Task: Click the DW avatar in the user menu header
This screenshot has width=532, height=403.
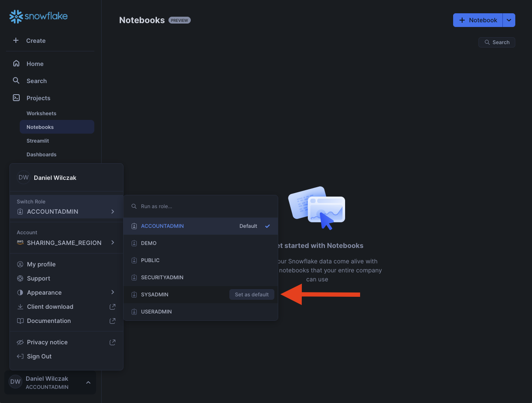Action: coord(24,177)
